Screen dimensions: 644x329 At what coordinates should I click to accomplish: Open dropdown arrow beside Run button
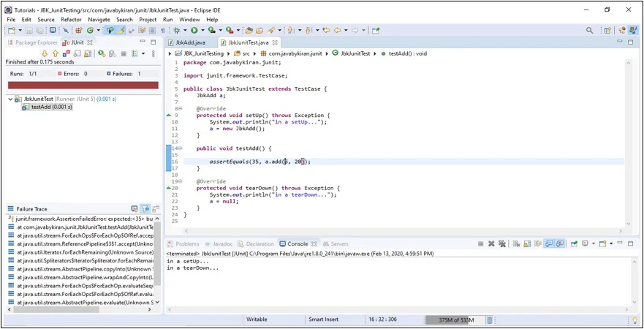tap(202, 31)
